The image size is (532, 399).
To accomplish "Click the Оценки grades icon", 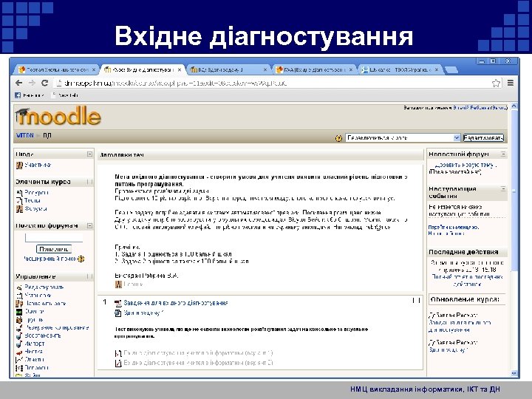I will tap(19, 312).
